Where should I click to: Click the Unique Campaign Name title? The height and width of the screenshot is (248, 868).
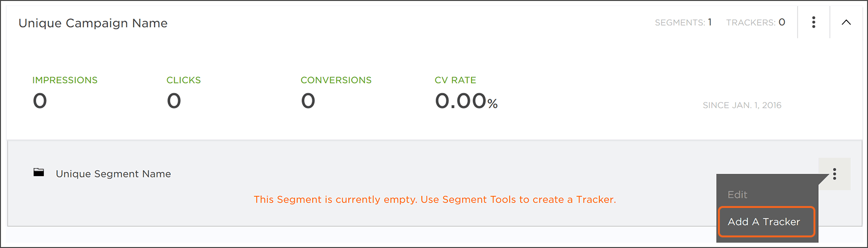[x=93, y=23]
